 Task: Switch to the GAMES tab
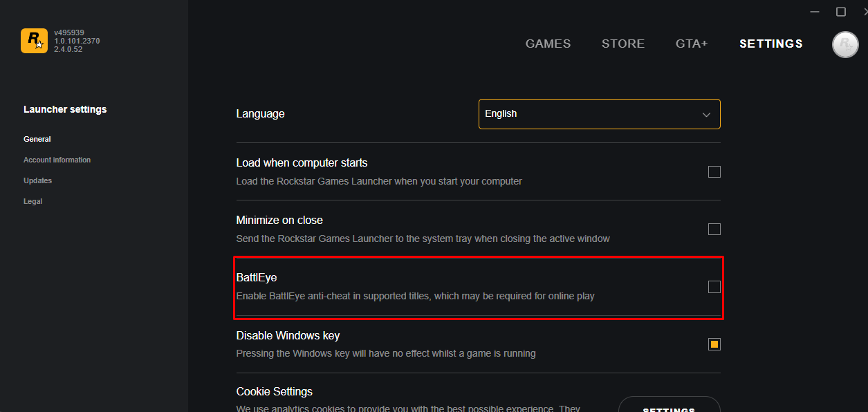(548, 44)
